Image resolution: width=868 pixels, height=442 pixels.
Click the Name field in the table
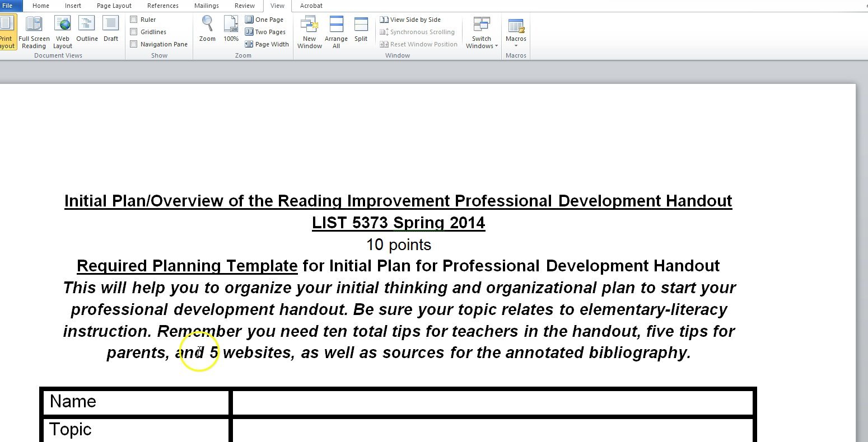tap(493, 402)
